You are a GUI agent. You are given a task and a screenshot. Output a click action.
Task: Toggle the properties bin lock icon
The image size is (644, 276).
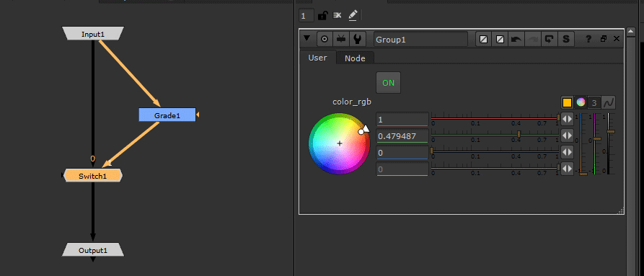coord(323,16)
